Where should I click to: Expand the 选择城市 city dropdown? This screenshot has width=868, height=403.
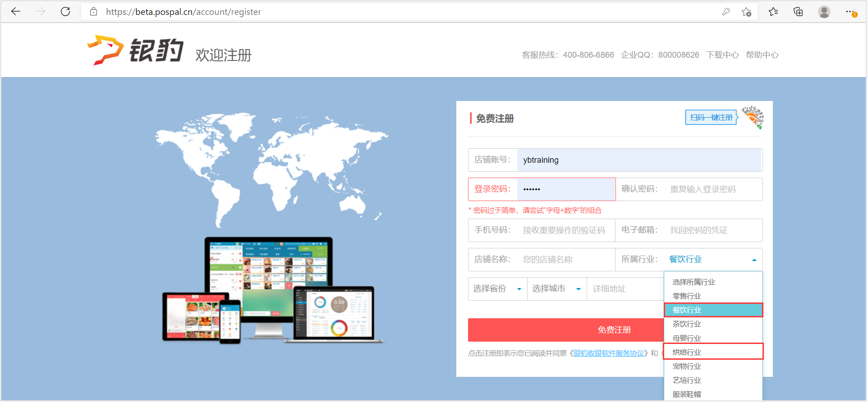[556, 289]
